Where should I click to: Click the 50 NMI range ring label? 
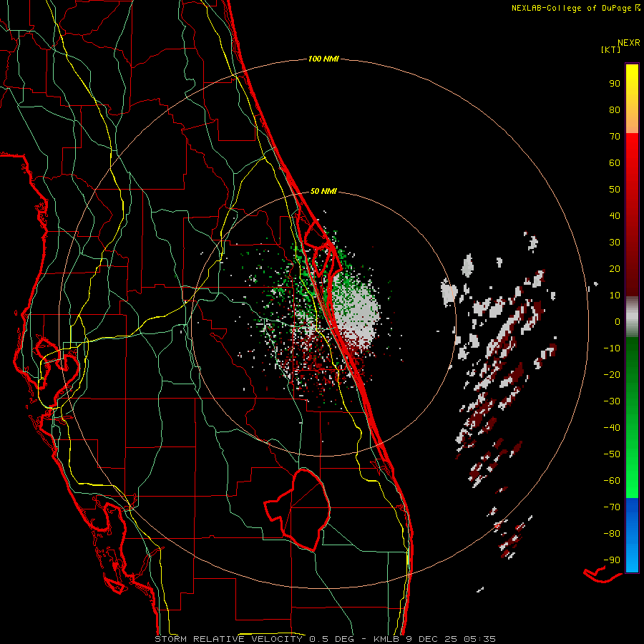[323, 191]
